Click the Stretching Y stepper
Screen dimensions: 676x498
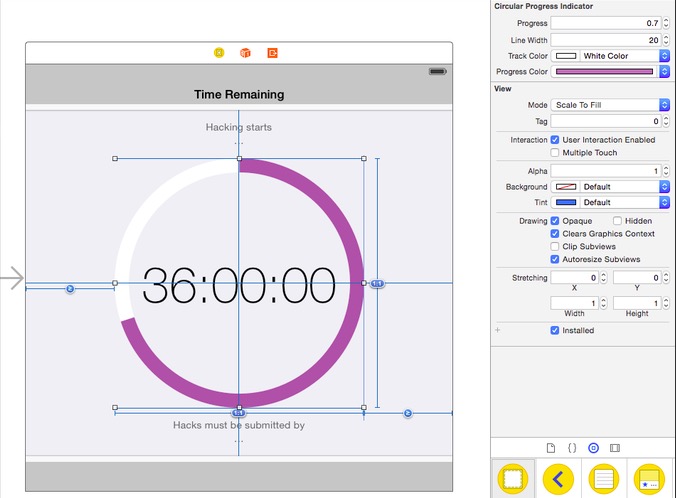click(x=666, y=278)
